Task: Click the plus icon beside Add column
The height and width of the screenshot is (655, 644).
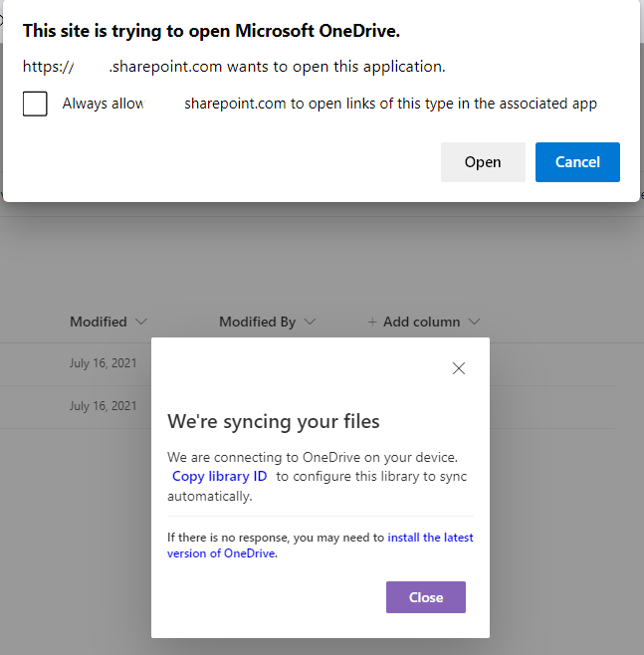Action: click(372, 322)
